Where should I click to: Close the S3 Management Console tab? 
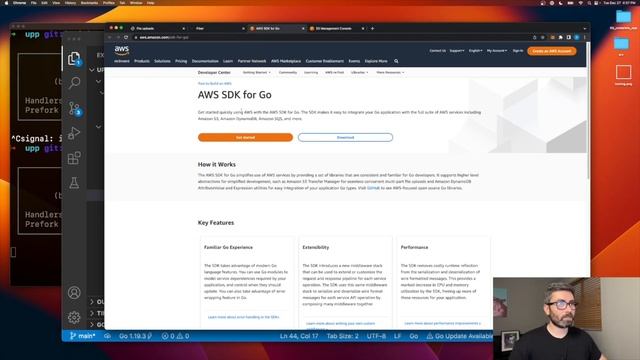(x=363, y=29)
